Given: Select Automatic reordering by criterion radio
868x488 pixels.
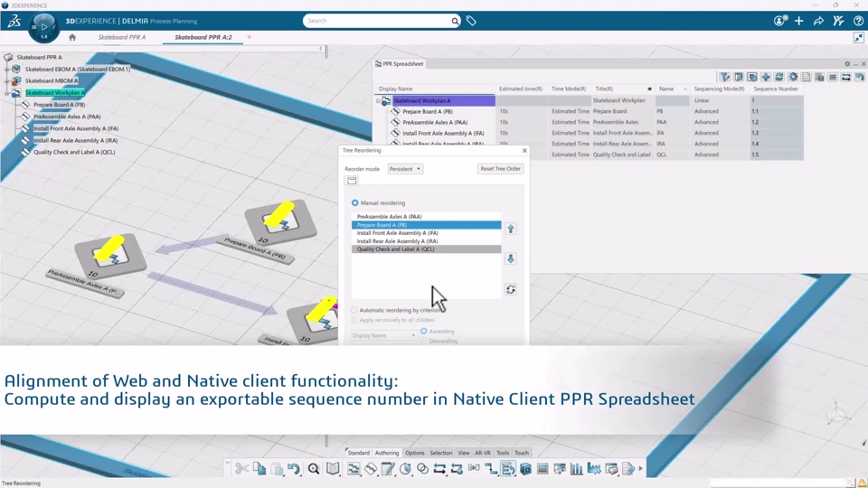Looking at the screenshot, I should tap(354, 310).
